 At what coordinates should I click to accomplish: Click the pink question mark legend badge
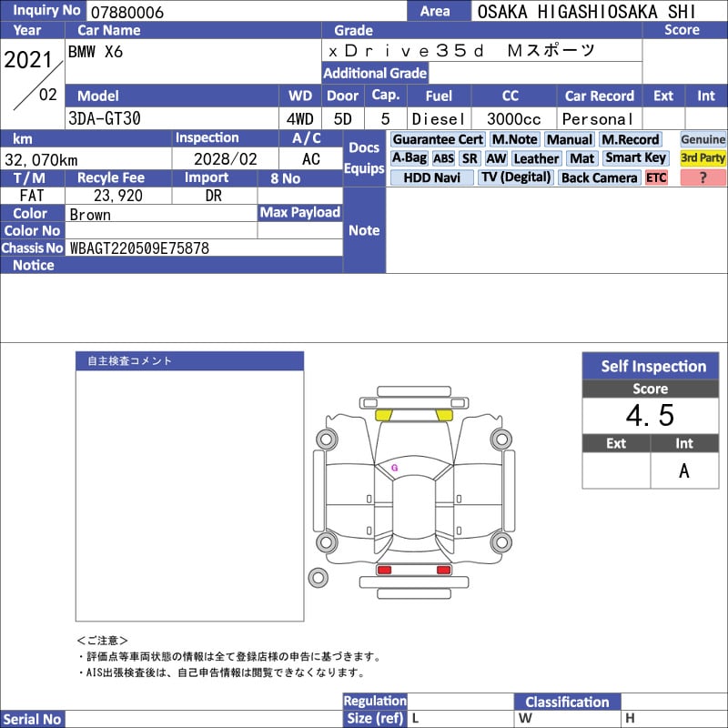pos(703,177)
